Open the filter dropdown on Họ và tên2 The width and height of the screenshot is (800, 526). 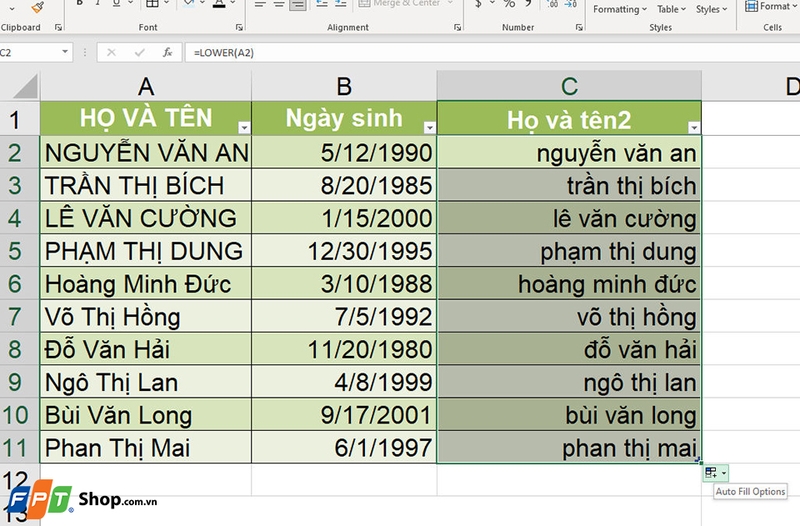click(694, 128)
